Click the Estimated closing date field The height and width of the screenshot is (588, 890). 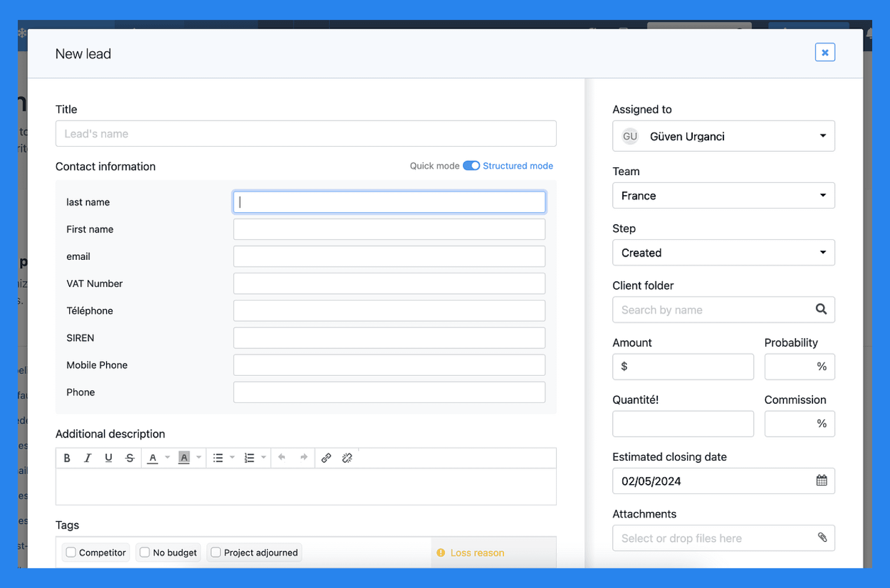tap(723, 481)
